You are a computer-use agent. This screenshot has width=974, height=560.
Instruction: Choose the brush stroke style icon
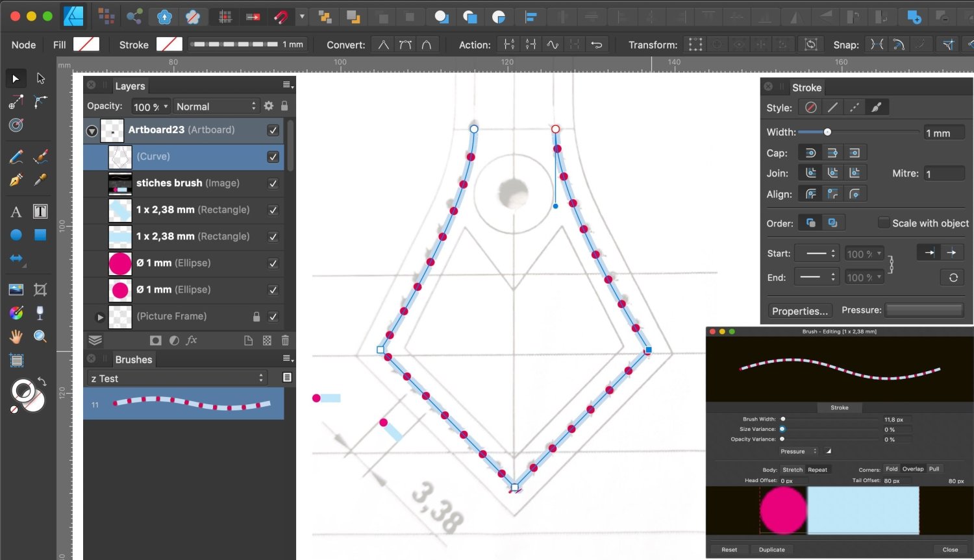point(876,108)
